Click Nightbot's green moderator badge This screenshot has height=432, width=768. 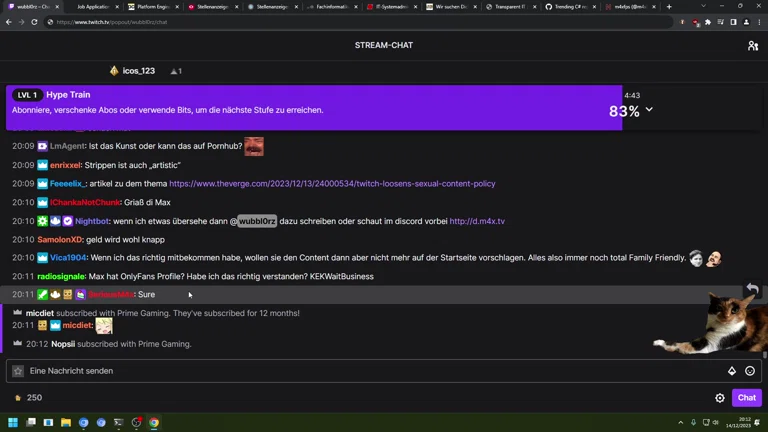[43, 221]
